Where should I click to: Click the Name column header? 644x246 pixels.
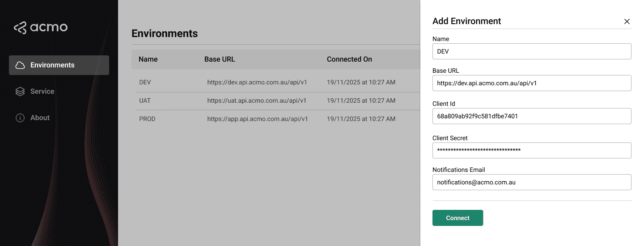pyautogui.click(x=148, y=59)
